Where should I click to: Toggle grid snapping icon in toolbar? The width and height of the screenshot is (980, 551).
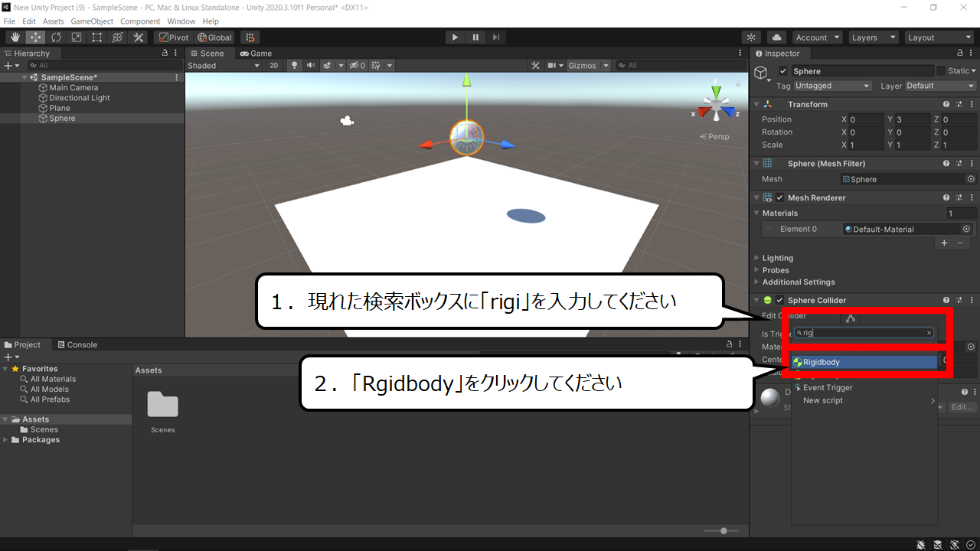[x=250, y=37]
